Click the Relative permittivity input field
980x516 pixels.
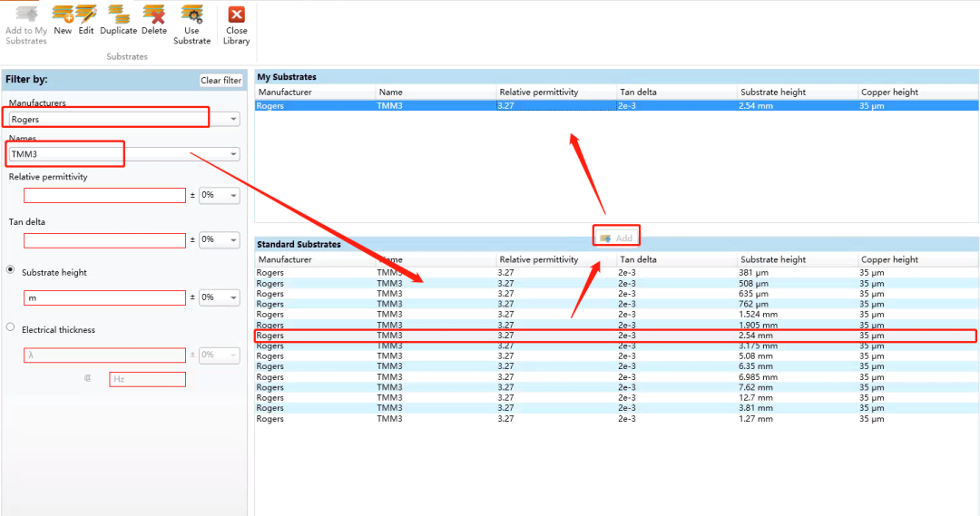(104, 196)
